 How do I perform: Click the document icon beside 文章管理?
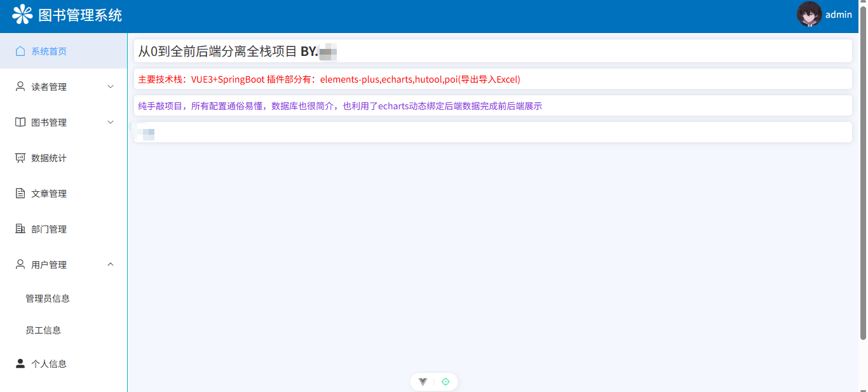click(x=20, y=193)
